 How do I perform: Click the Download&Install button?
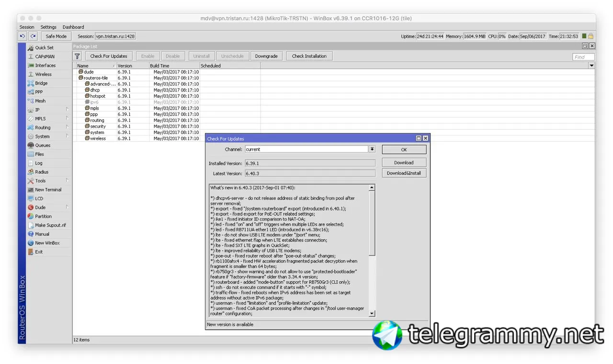tap(404, 173)
